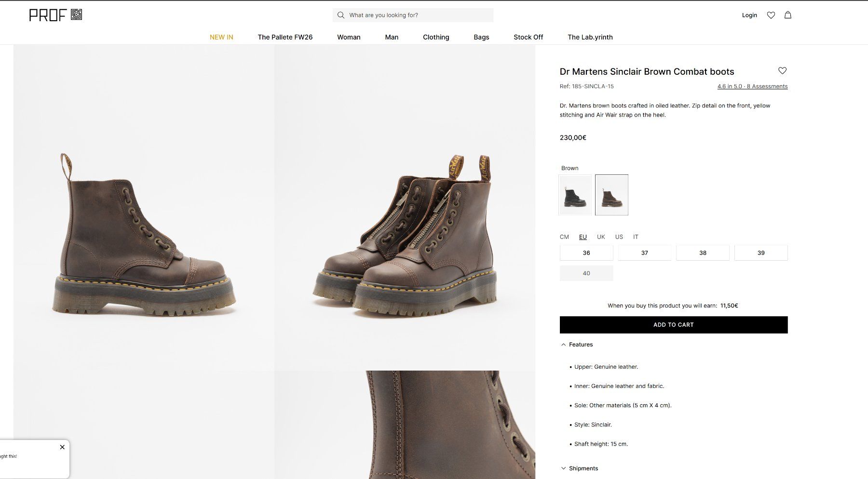Open the Login link
This screenshot has height=479, width=868.
749,15
